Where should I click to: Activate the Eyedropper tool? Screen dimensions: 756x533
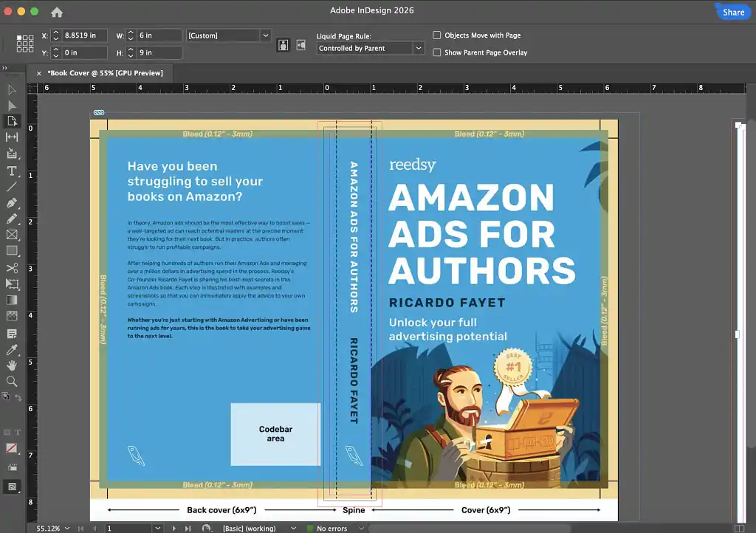[12, 349]
